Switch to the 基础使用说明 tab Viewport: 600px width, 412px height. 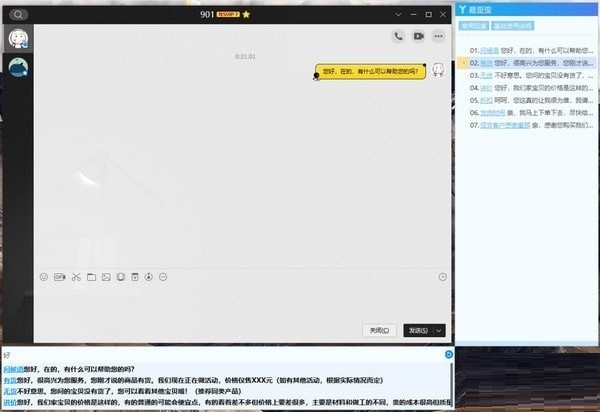[513, 26]
